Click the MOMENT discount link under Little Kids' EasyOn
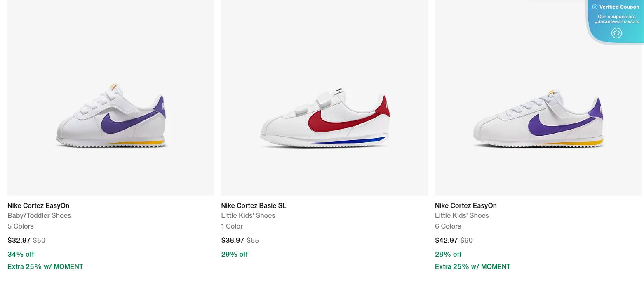This screenshot has height=283, width=644. click(x=472, y=266)
